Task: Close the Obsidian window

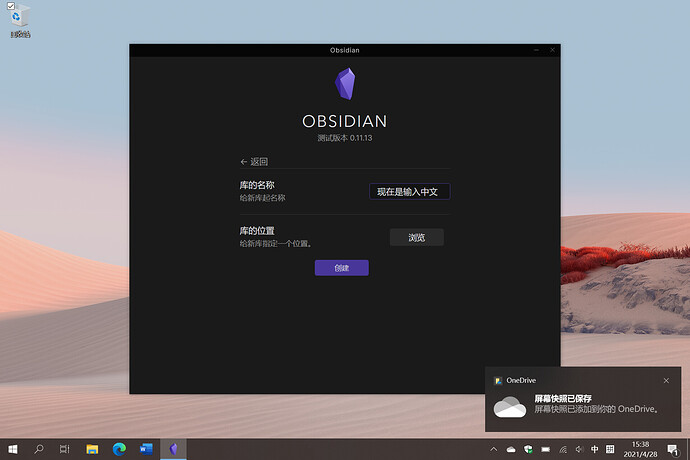Action: (552, 50)
